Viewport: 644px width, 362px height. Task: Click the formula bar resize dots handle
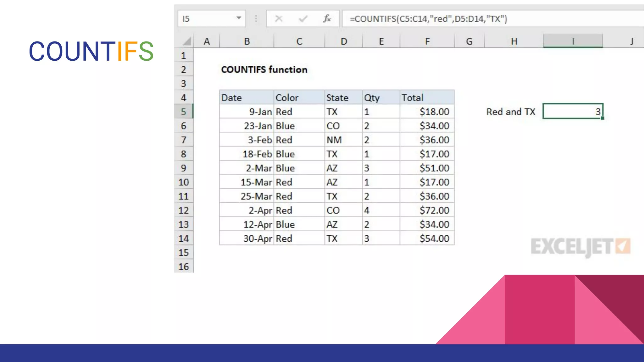256,19
